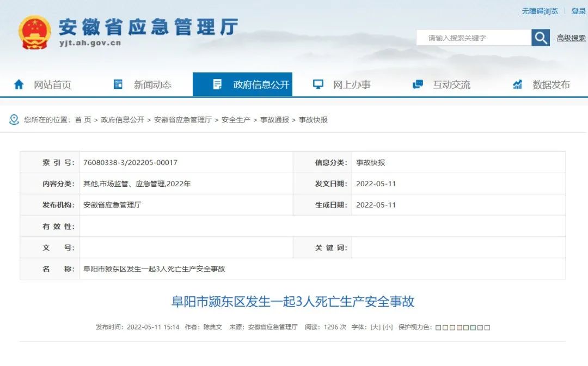
Task: Set font size to 大
Action: [x=375, y=327]
